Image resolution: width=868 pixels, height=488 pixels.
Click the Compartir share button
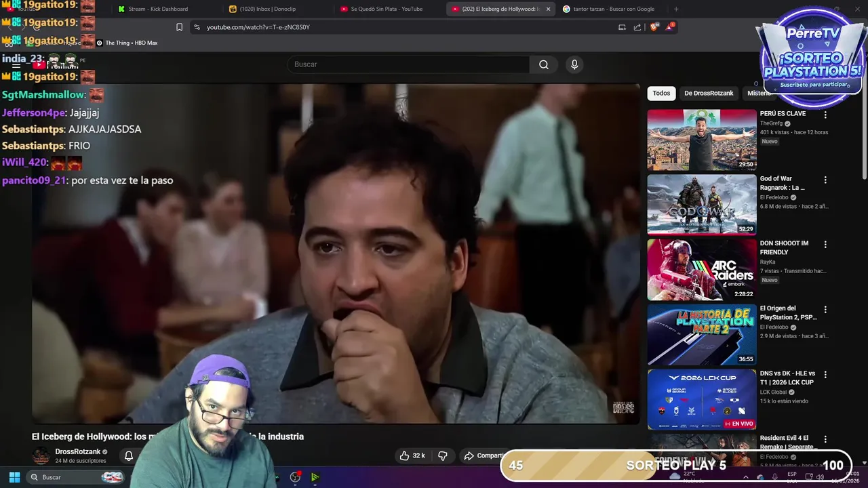484,455
